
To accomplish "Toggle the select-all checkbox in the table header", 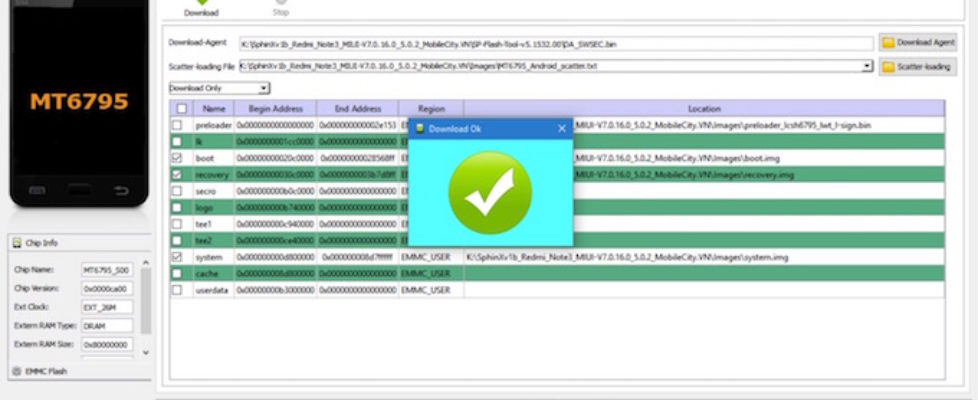I will point(181,108).
